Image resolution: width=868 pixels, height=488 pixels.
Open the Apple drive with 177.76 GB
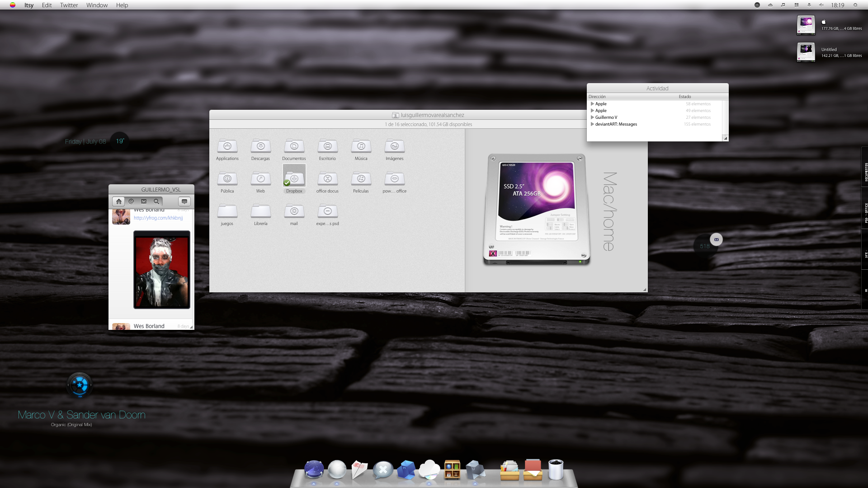click(806, 25)
